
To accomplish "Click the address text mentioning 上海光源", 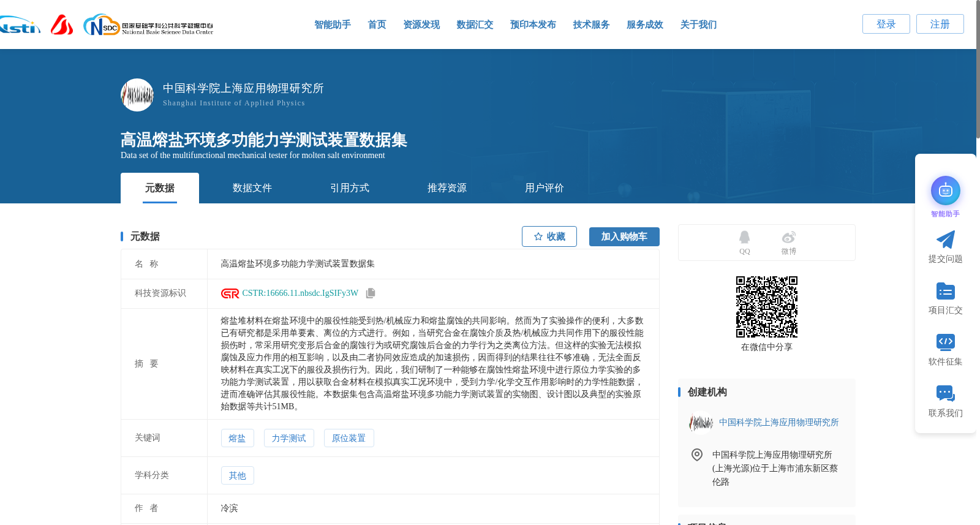I will coord(775,468).
